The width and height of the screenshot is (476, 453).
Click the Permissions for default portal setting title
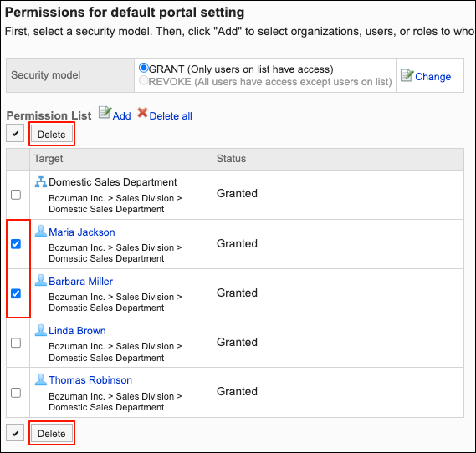pyautogui.click(x=125, y=13)
